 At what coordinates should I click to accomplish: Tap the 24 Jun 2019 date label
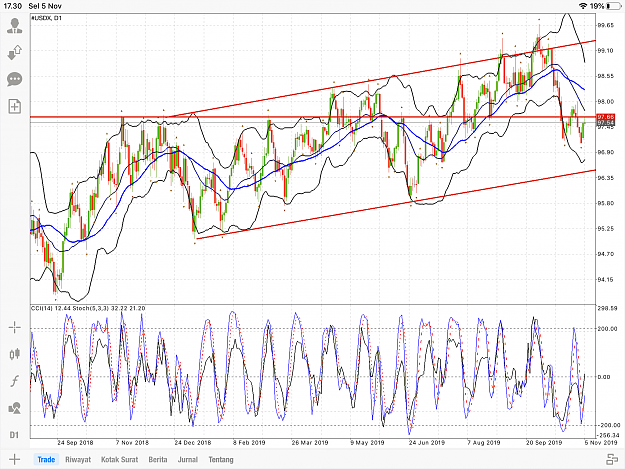427,443
